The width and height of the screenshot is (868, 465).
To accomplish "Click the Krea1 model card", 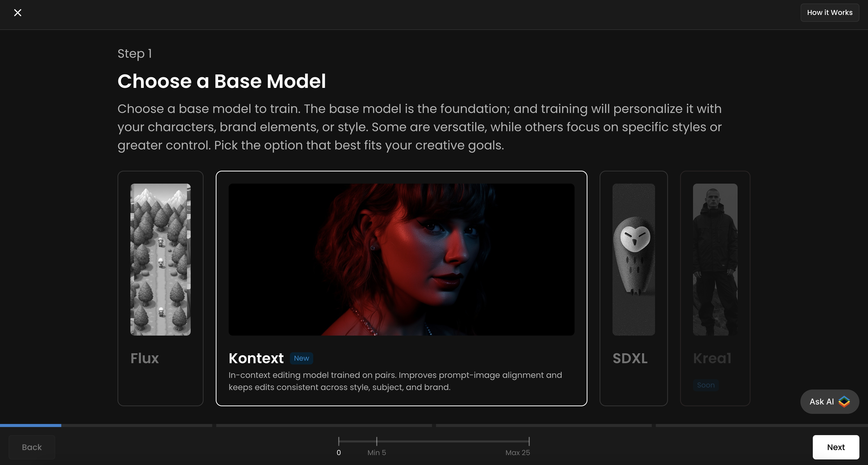I will click(712, 358).
